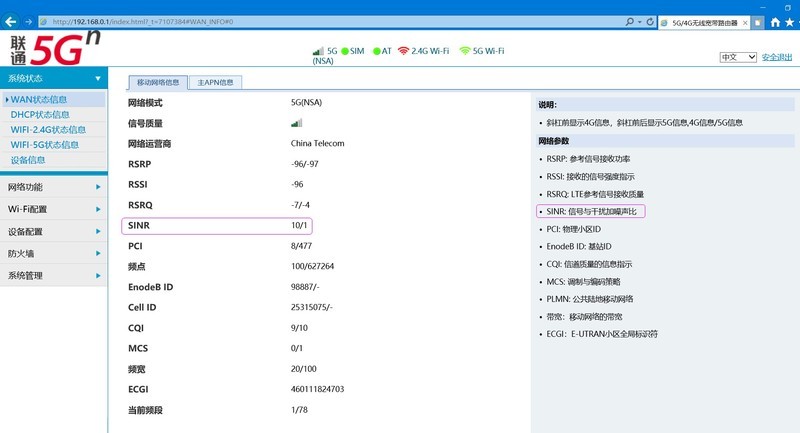The height and width of the screenshot is (433, 800).
Task: Click the favorites star icon
Action: click(790, 22)
